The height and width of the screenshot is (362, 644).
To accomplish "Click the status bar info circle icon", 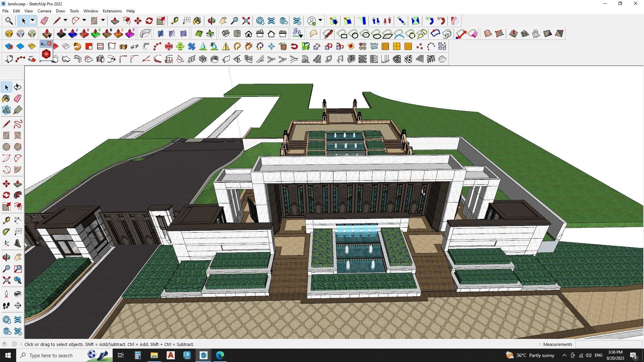I will pyautogui.click(x=14, y=344).
